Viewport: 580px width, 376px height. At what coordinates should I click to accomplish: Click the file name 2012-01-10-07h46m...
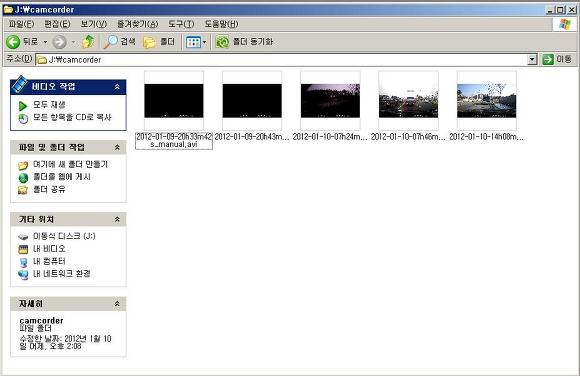[x=408, y=137]
